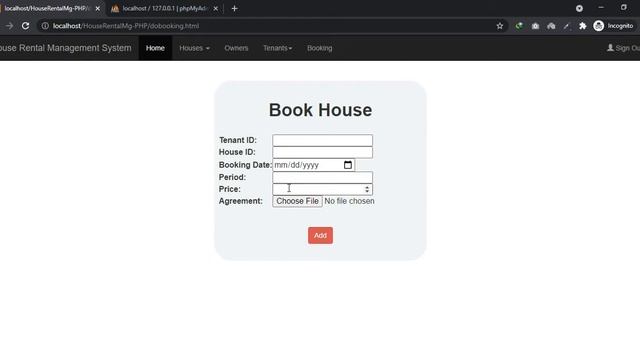Click the circular icon in title bar
The height and width of the screenshot is (360, 640).
pyautogui.click(x=579, y=8)
